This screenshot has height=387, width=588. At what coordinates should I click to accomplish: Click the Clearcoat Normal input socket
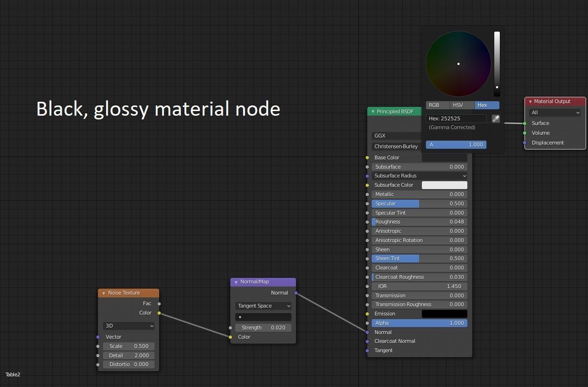point(367,341)
